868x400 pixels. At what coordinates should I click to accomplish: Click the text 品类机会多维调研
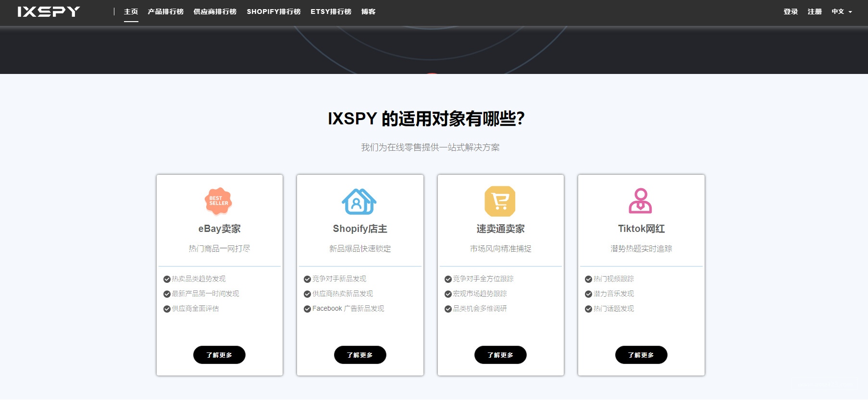(x=480, y=309)
